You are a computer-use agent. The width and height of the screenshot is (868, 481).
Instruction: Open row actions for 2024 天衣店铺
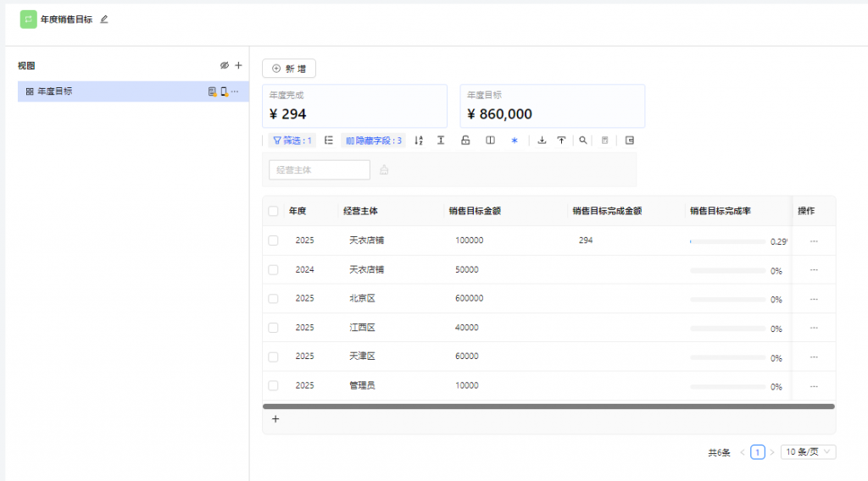tap(814, 270)
